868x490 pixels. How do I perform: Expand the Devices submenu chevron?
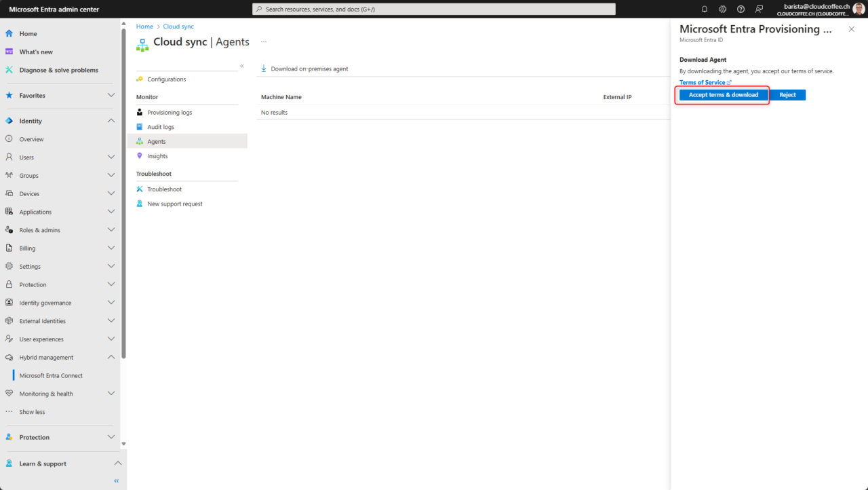(x=111, y=193)
